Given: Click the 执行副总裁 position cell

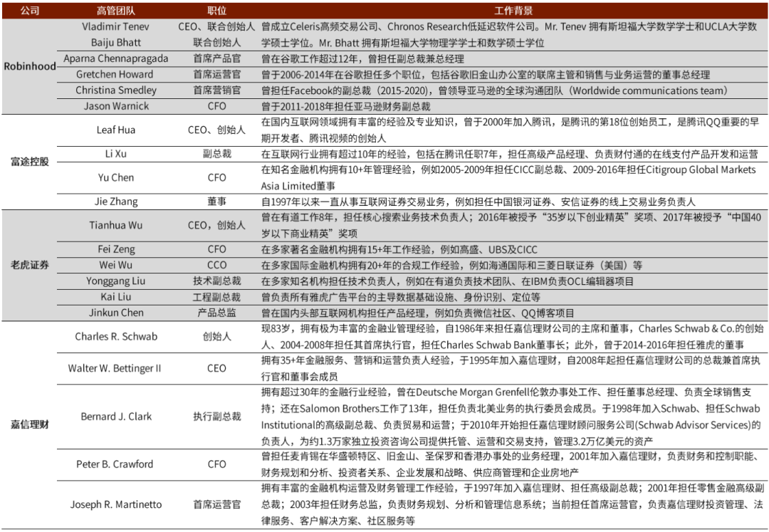Looking at the screenshot, I should pyautogui.click(x=216, y=417).
